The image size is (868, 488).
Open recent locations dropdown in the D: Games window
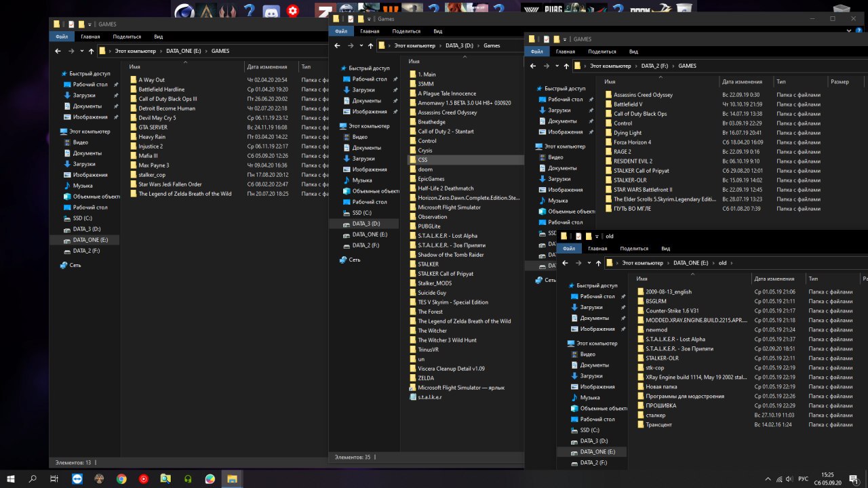[x=361, y=45]
